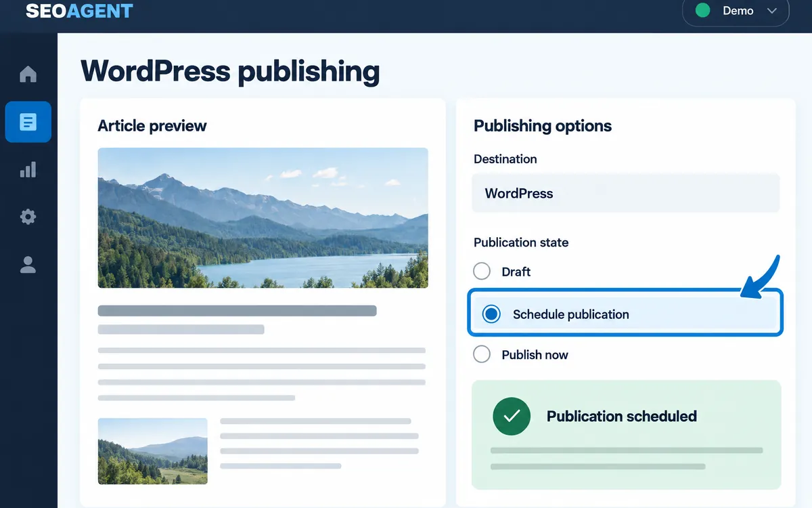This screenshot has height=508, width=812.
Task: Select the Draft radio button
Action: [x=482, y=272]
